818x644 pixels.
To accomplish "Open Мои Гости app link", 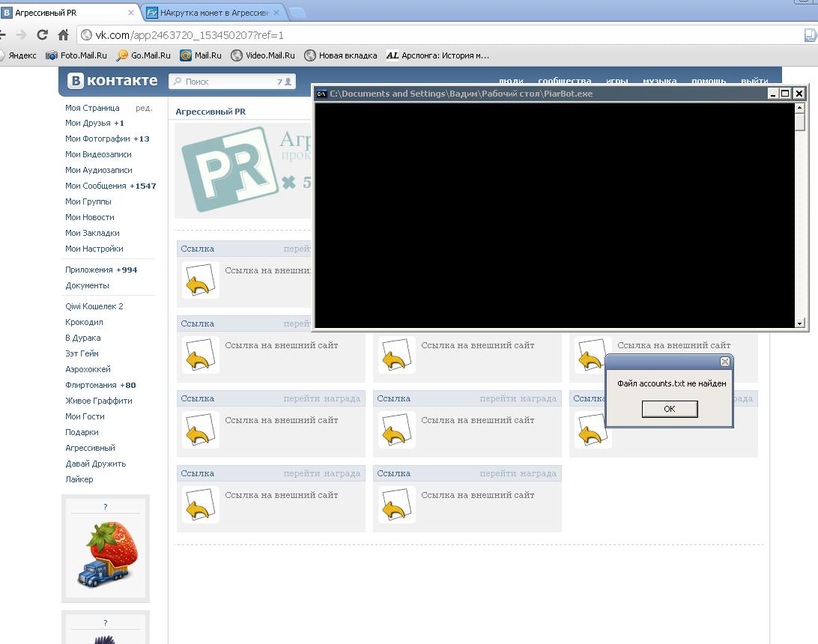I will coord(85,416).
